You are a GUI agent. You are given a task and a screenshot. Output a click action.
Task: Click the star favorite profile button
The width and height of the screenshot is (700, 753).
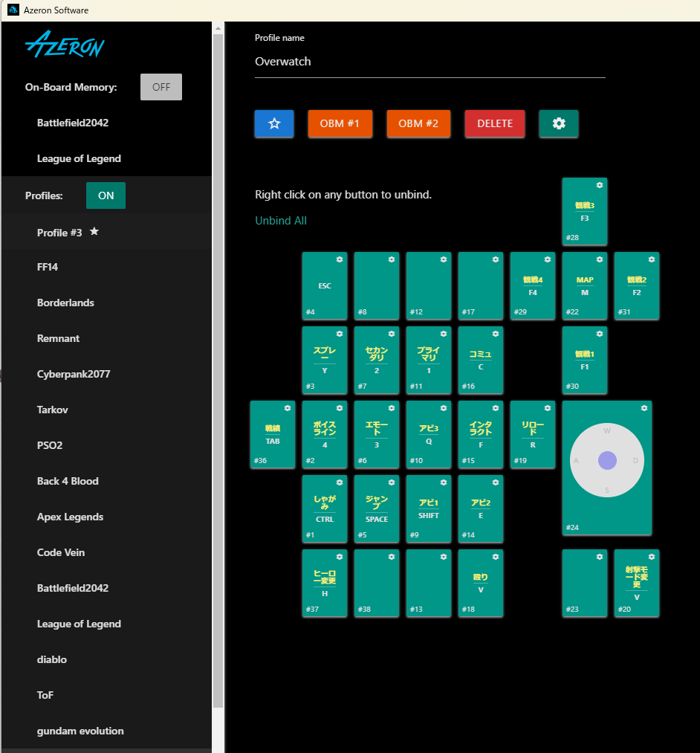click(x=274, y=123)
